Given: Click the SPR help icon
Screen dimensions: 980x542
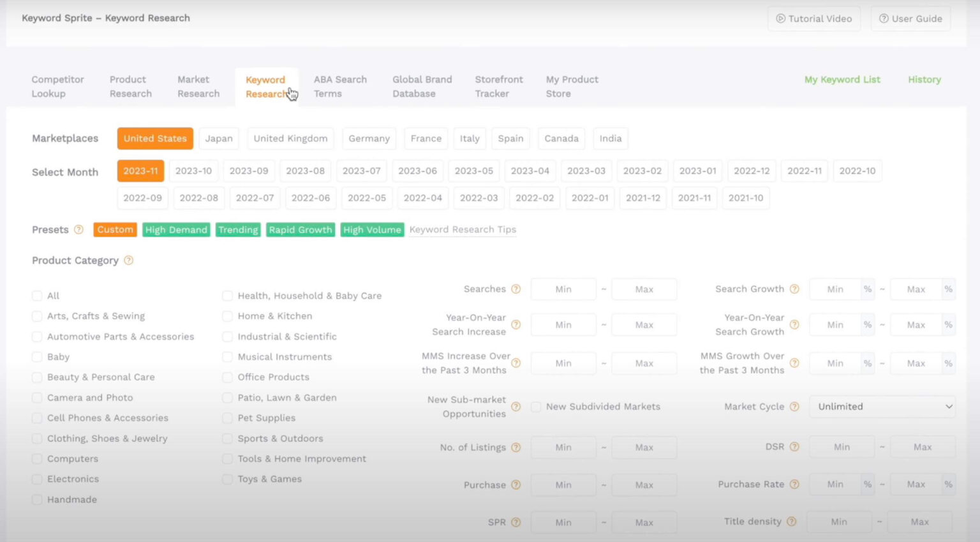Looking at the screenshot, I should click(x=516, y=522).
